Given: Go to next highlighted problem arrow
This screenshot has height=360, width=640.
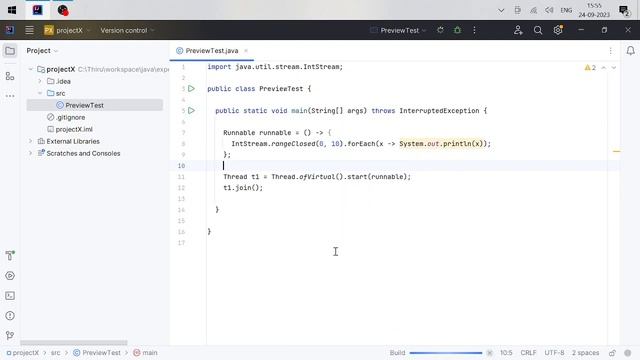Looking at the screenshot, I should tap(613, 68).
